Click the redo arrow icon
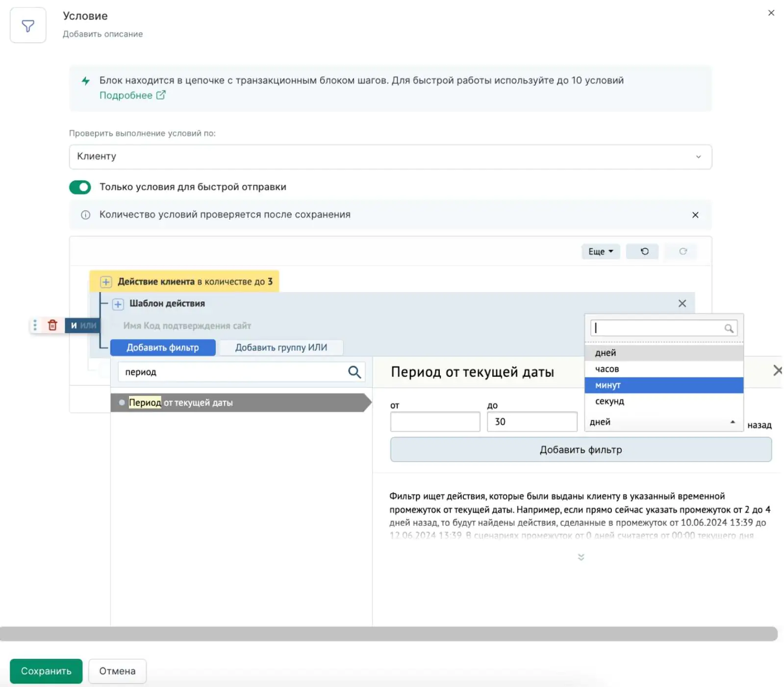Screen dimensions: 784x687 pos(683,251)
